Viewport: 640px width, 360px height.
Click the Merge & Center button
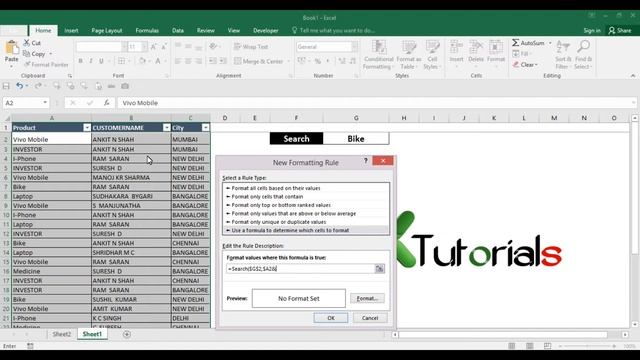pyautogui.click(x=259, y=61)
